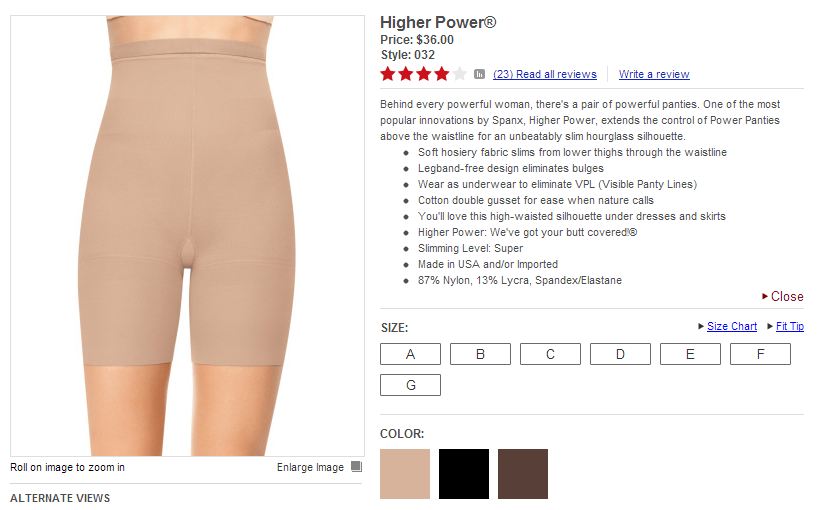
Task: Click the Enlarge Image text
Action: 310,467
